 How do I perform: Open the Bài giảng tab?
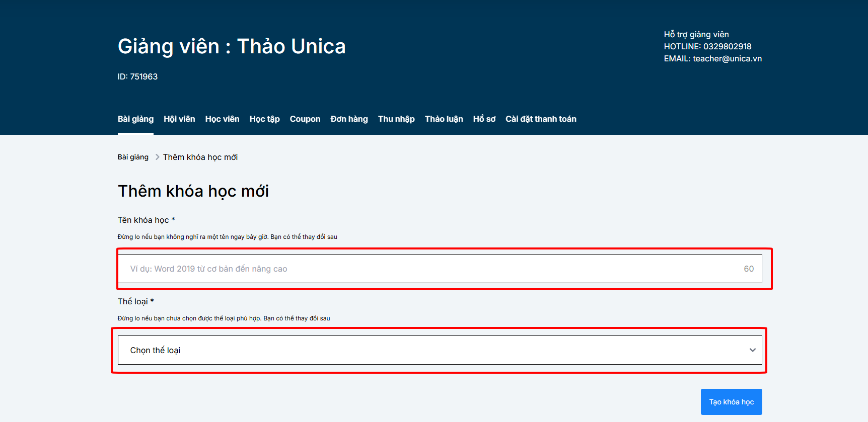[x=135, y=119]
